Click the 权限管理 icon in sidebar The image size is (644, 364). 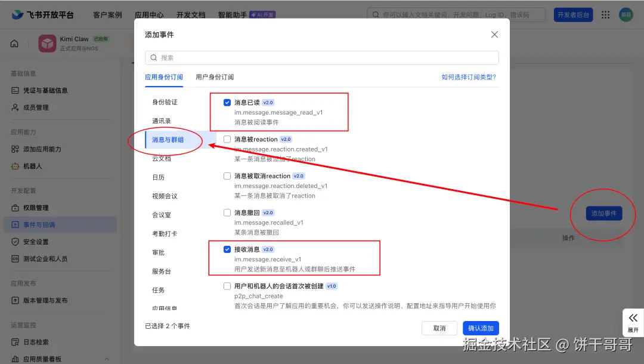click(x=15, y=208)
